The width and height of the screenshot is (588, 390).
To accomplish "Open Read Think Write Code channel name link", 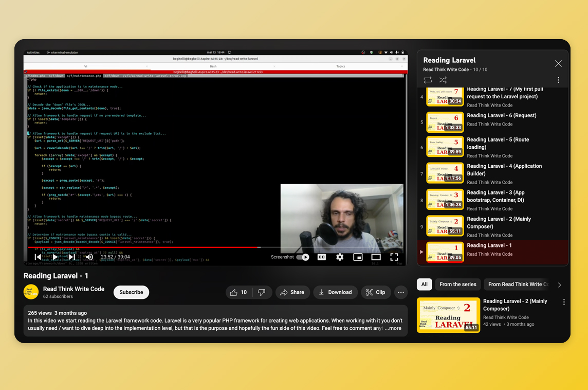I will [73, 289].
